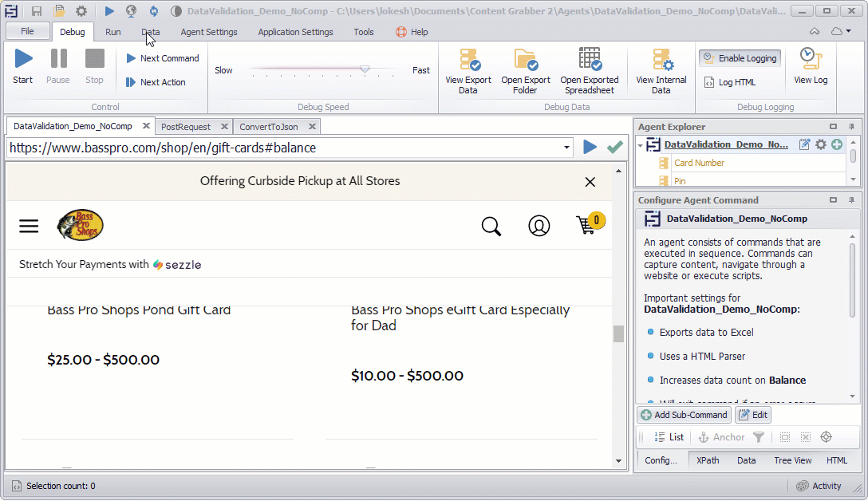
Task: Toggle the Log HTML option
Action: pos(730,82)
